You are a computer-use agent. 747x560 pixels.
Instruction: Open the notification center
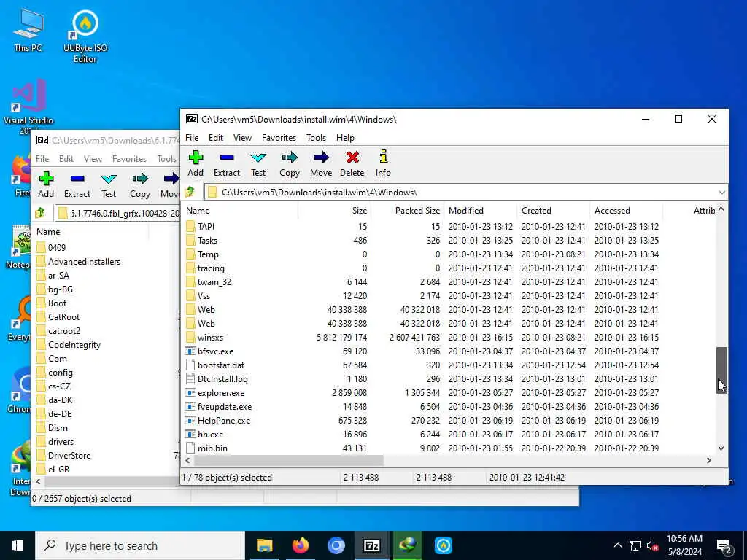tap(724, 546)
